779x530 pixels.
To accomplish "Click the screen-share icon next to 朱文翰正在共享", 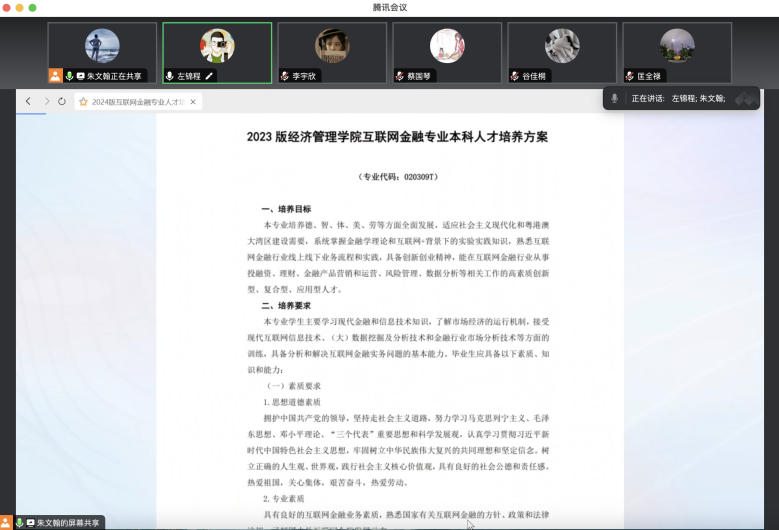I will point(81,76).
